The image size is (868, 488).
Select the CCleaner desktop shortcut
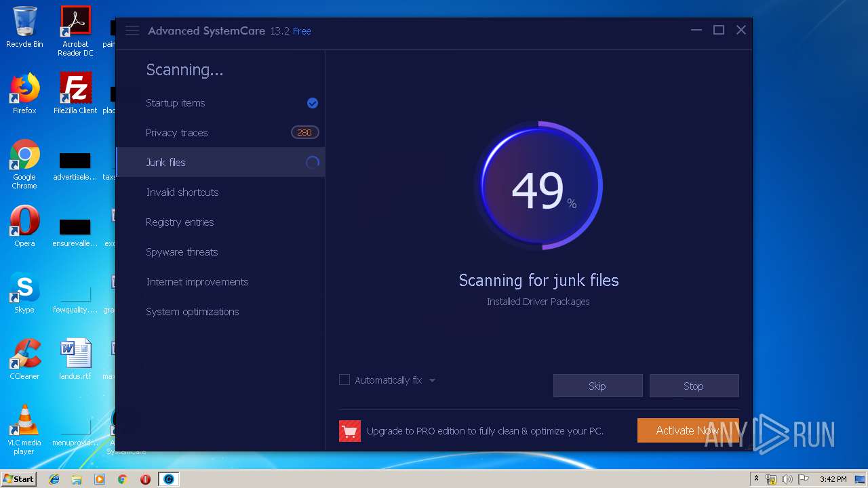24,359
